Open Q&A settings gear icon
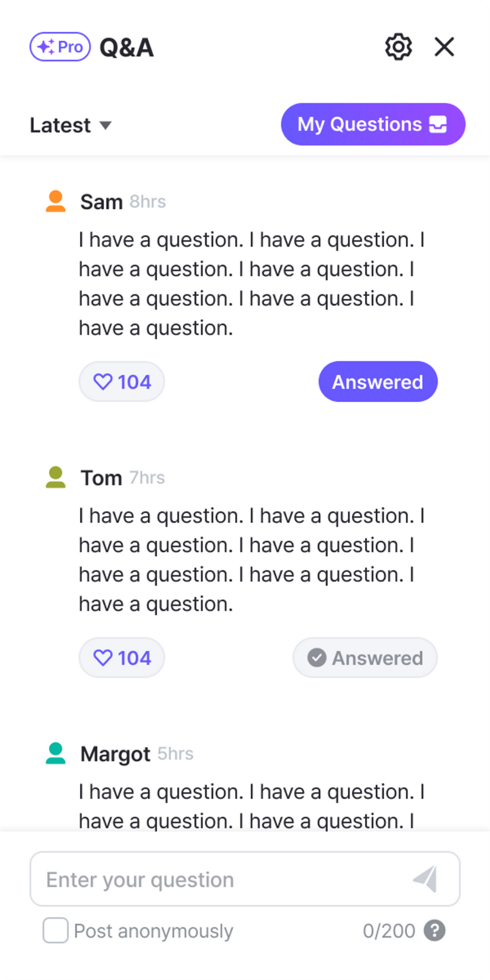This screenshot has height=980, width=490. (x=398, y=47)
